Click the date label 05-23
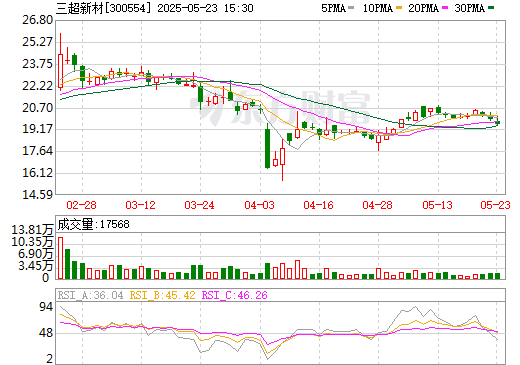 pos(495,205)
